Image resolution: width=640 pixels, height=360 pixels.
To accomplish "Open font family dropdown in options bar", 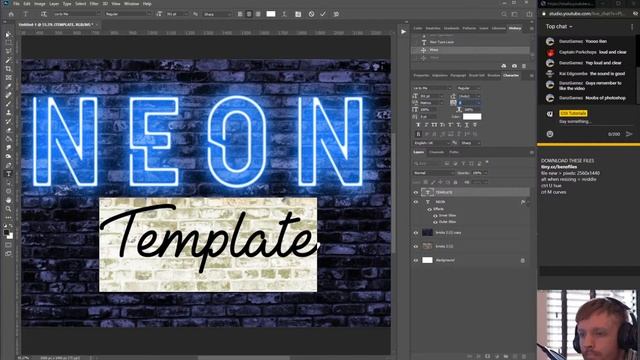I will [x=76, y=14].
